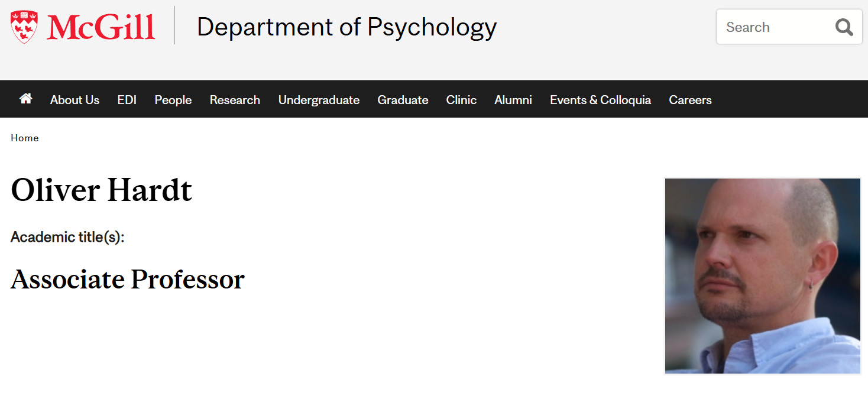The image size is (868, 399).
Task: Click the Department of Psychology title link
Action: click(x=346, y=28)
